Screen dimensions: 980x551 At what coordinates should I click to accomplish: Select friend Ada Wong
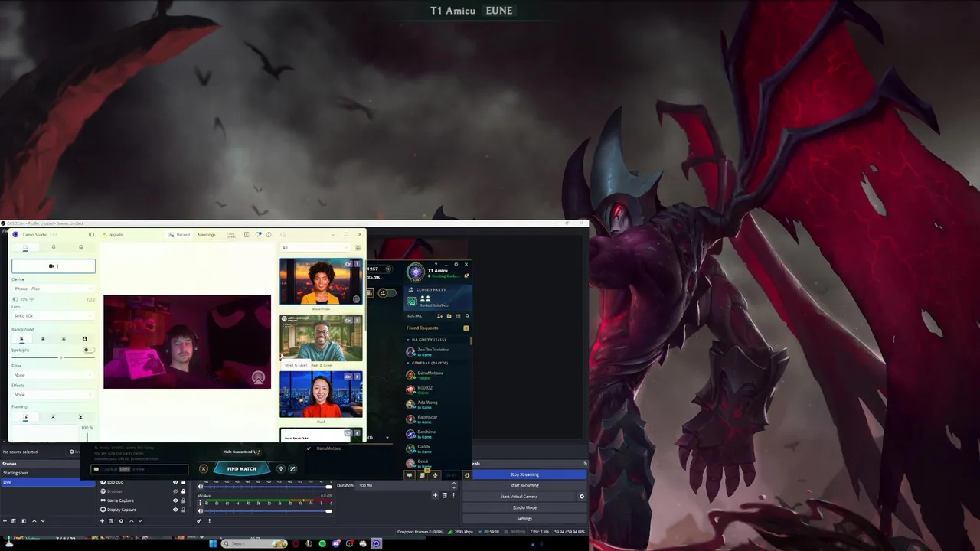coord(438,404)
